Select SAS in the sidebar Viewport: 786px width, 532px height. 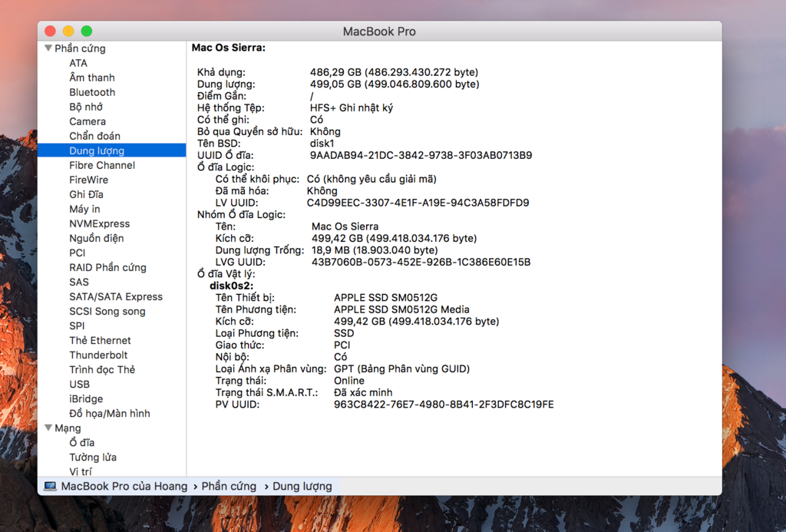point(79,282)
